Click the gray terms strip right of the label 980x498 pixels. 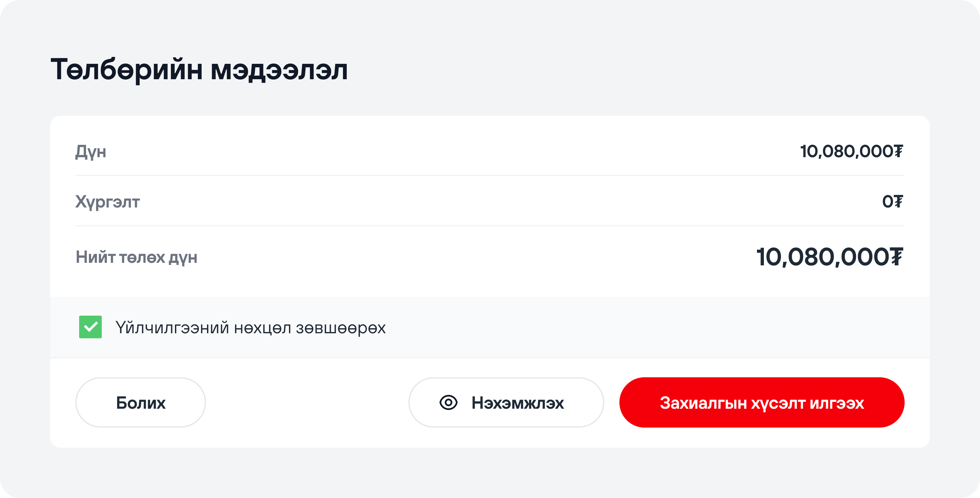click(647, 327)
